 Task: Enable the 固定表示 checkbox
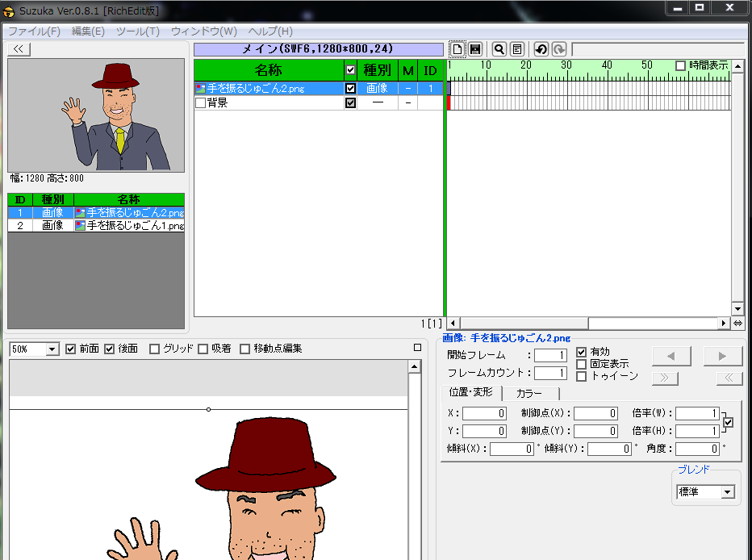[x=581, y=365]
